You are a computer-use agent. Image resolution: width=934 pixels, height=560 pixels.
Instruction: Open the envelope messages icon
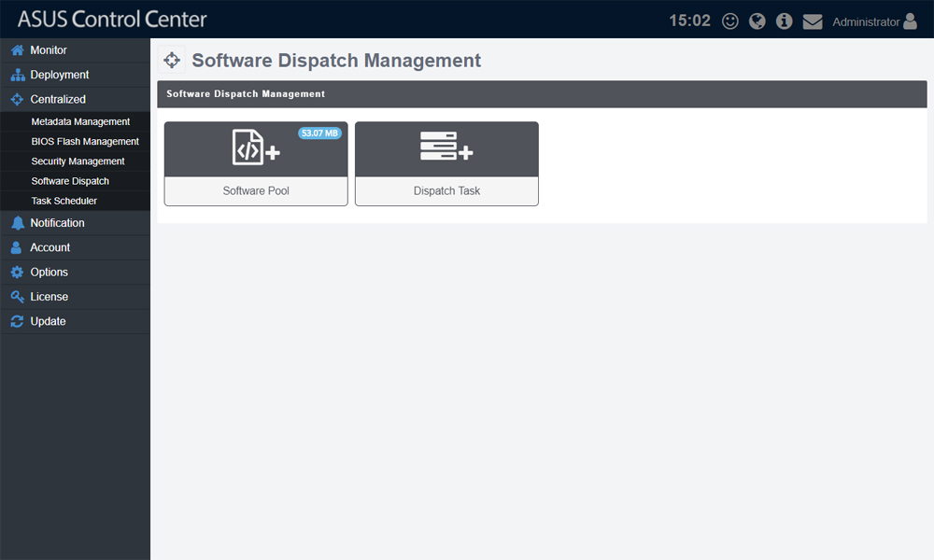coord(813,21)
